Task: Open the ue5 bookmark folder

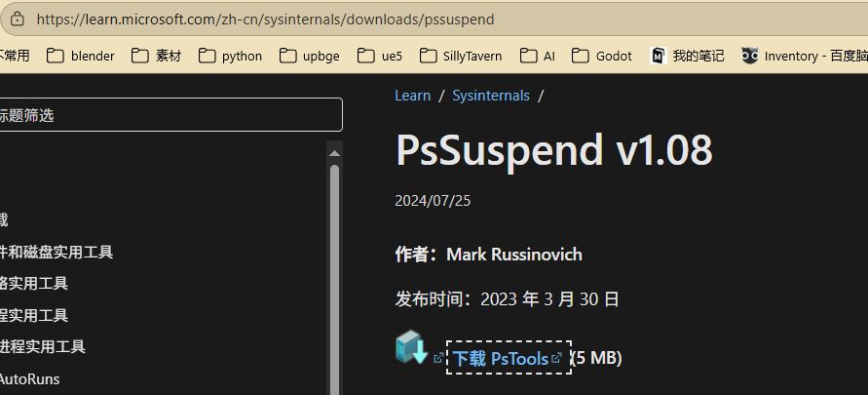Action: pos(381,56)
